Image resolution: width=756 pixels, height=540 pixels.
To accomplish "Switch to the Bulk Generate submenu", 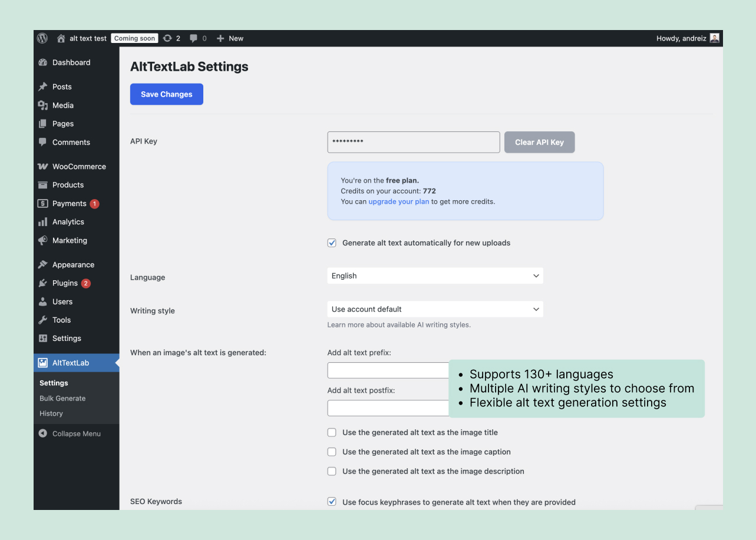I will point(62,398).
